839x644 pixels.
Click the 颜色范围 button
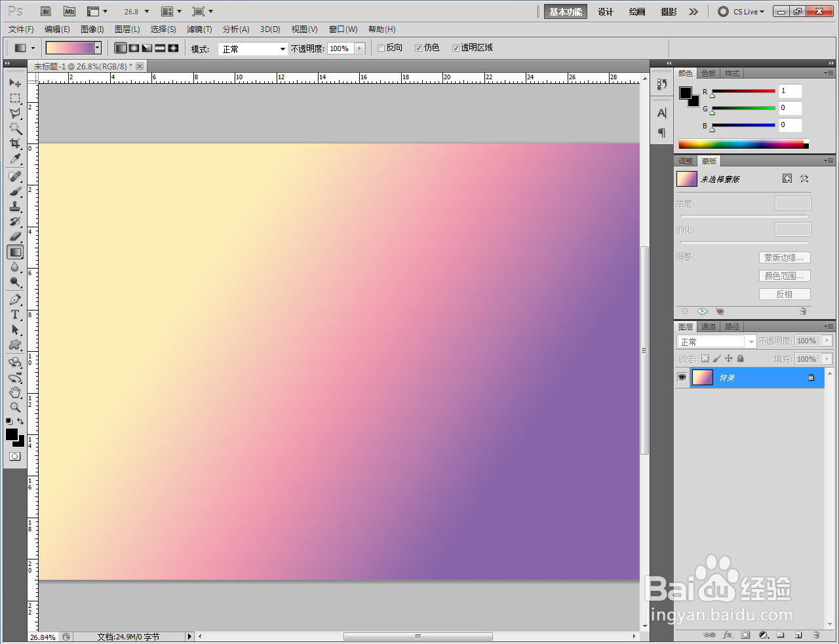(785, 276)
